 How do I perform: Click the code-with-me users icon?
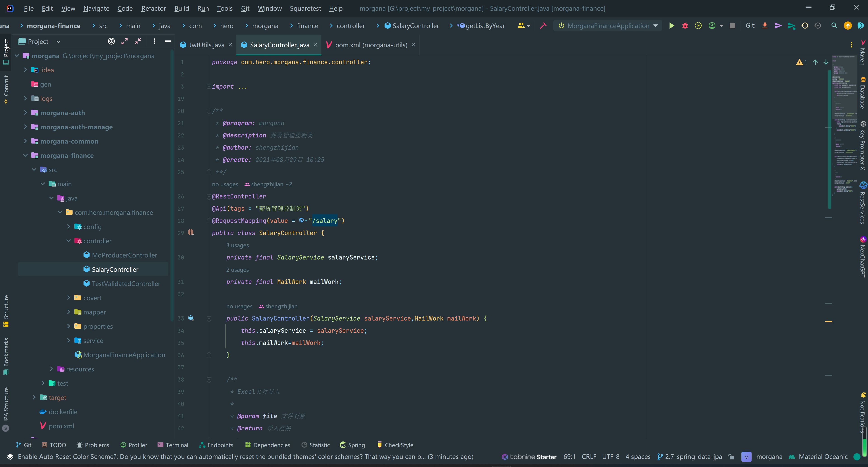(x=524, y=26)
